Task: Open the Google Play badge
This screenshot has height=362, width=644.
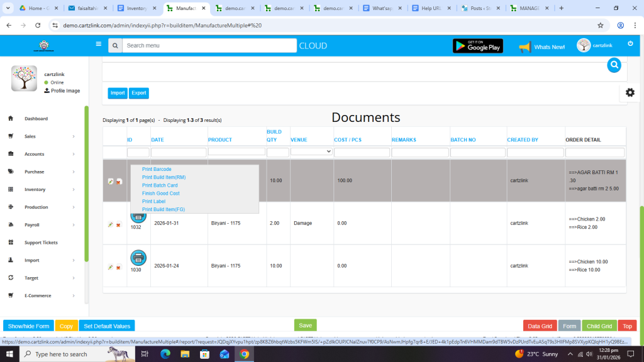Action: 477,46
